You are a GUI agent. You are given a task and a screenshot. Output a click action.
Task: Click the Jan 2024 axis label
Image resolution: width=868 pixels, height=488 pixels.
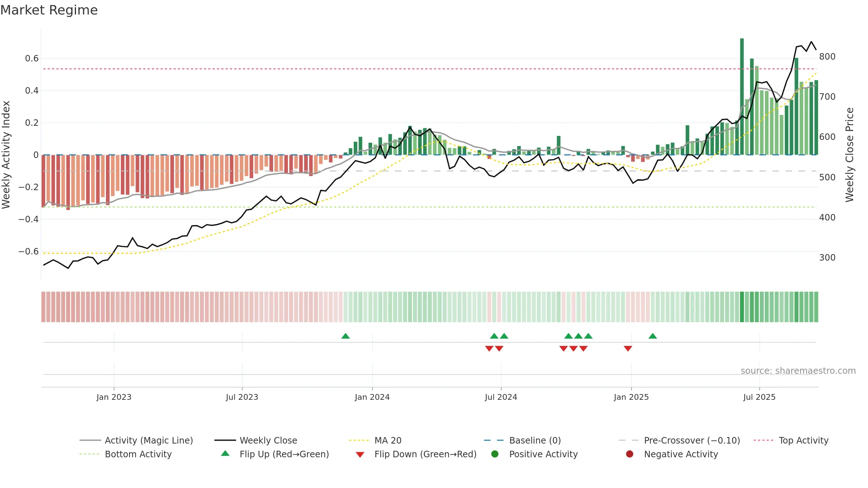click(x=372, y=397)
